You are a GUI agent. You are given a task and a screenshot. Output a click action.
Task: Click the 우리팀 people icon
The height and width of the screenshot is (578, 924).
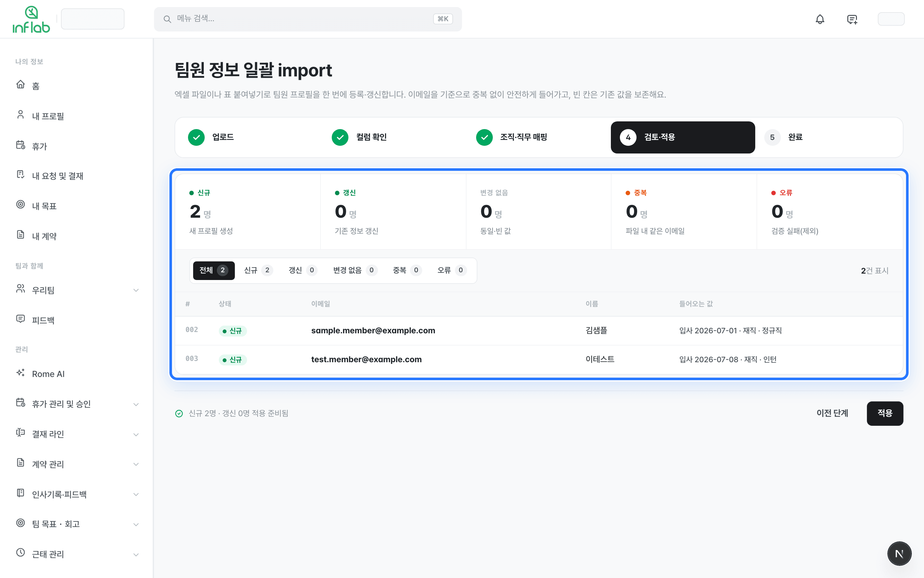[21, 289]
